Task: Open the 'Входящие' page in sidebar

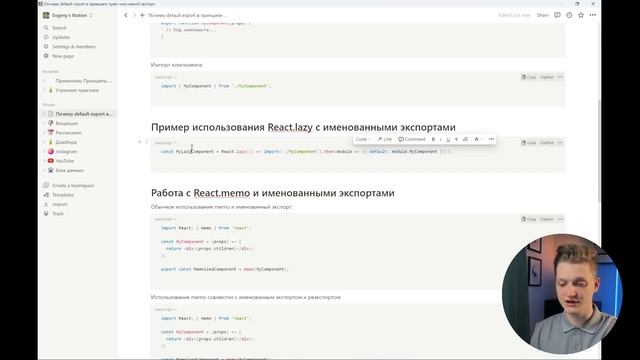Action: pos(67,123)
